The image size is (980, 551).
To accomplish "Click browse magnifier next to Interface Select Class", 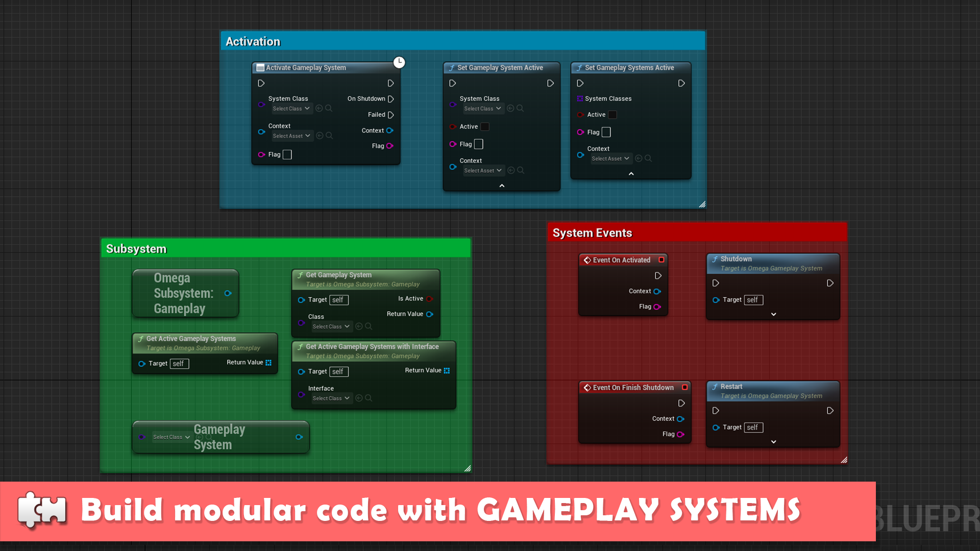I will click(x=369, y=398).
